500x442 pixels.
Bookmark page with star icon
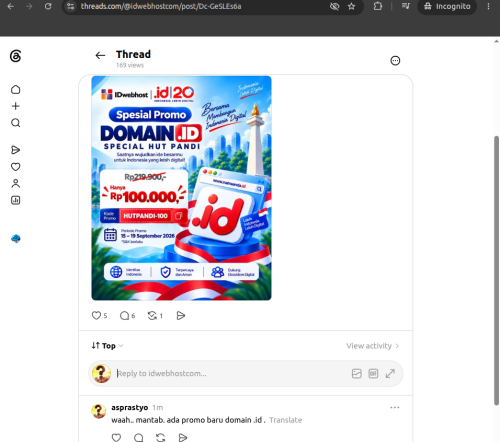(x=351, y=6)
